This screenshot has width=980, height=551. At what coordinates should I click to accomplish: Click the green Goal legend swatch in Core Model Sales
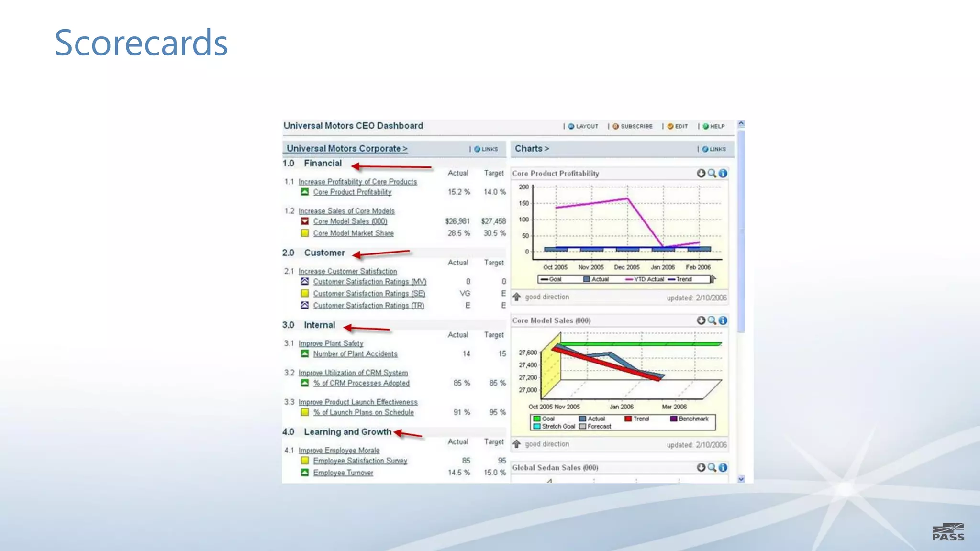coord(537,419)
